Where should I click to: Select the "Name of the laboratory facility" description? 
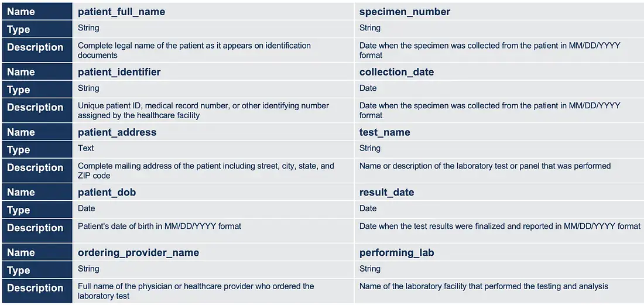(484, 286)
